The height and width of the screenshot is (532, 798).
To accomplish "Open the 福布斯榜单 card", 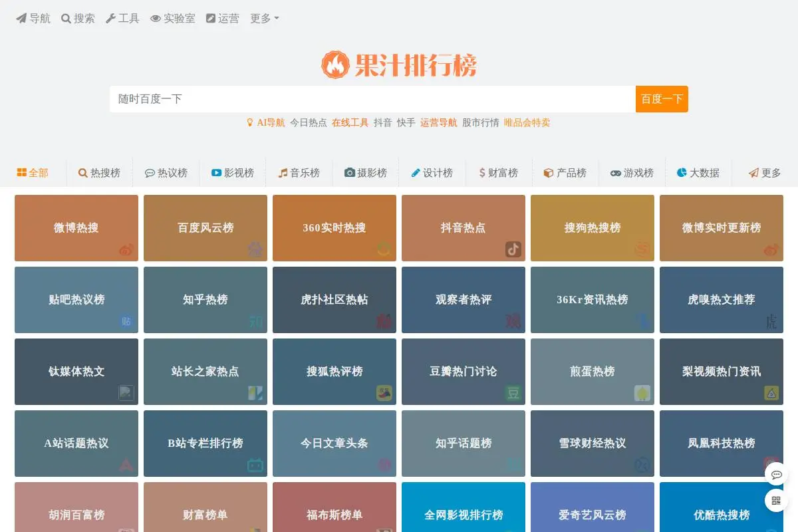I will point(334,507).
